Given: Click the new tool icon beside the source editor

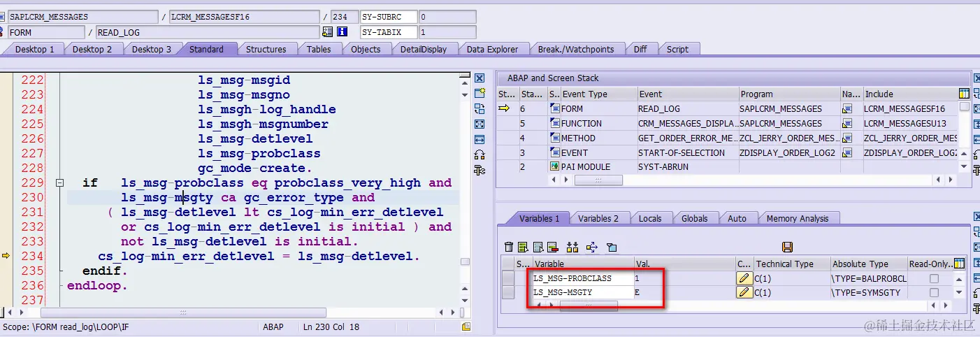Looking at the screenshot, I should coord(480,93).
